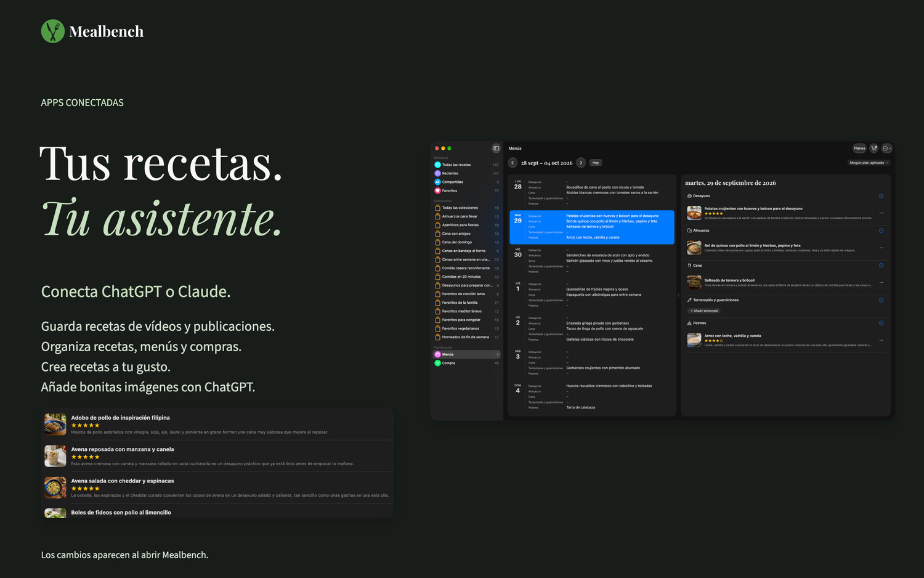Open more options for Arroz con leche

(881, 340)
